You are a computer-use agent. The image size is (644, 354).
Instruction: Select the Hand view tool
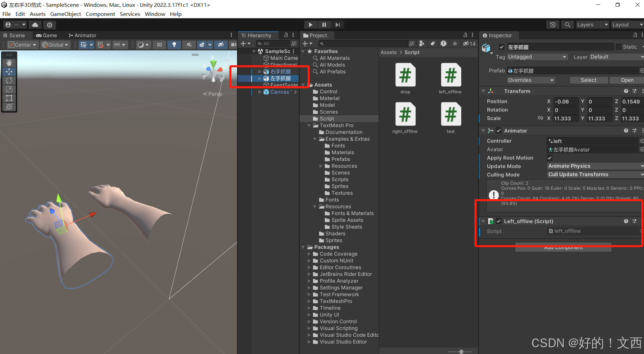[x=9, y=63]
